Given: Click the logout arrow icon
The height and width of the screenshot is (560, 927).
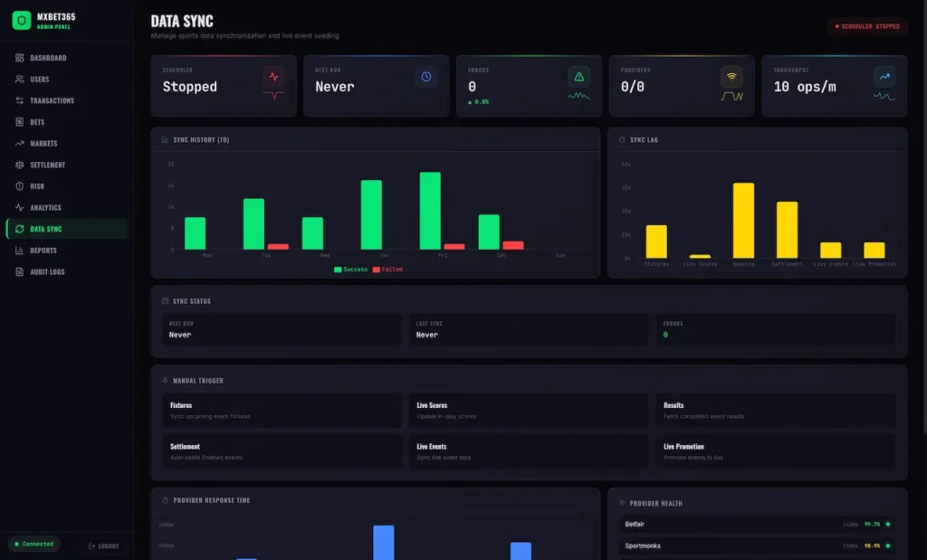Looking at the screenshot, I should point(91,546).
